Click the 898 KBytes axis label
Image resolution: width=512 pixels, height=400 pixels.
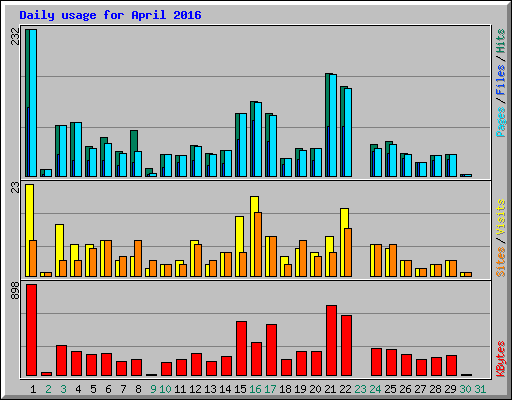pyautogui.click(x=15, y=290)
